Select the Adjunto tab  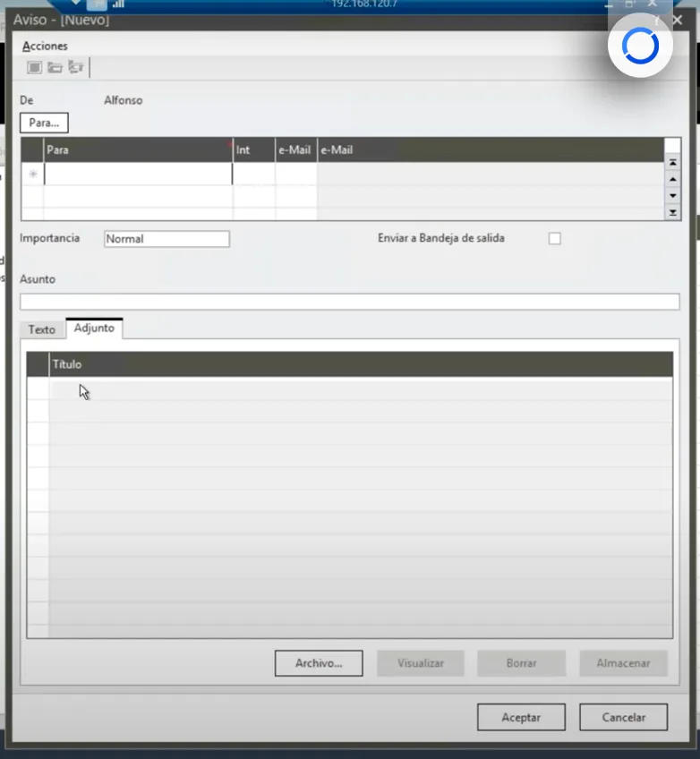coord(94,328)
